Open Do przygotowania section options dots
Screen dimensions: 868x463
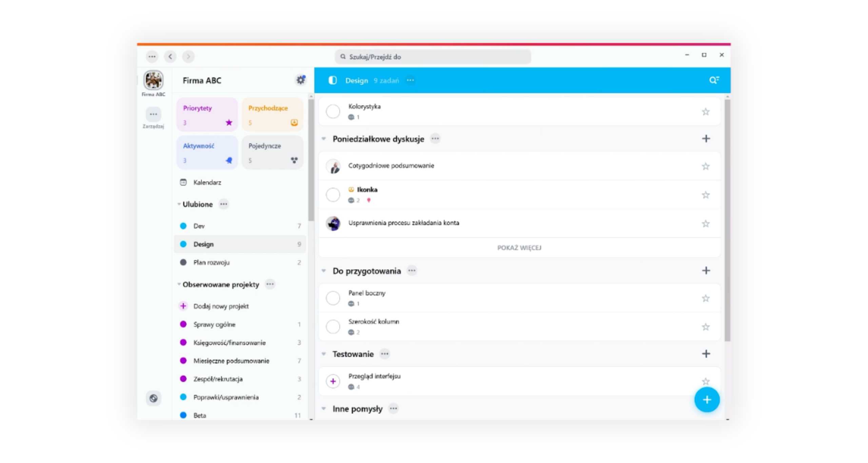pos(412,270)
